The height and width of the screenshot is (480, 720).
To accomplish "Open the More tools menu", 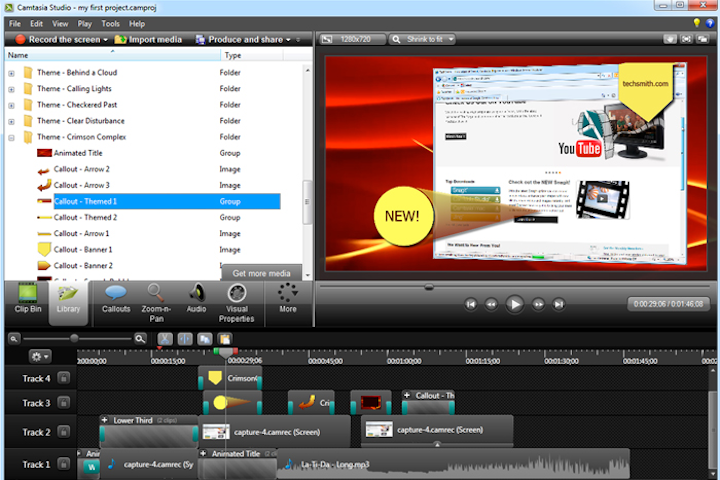I will [288, 299].
